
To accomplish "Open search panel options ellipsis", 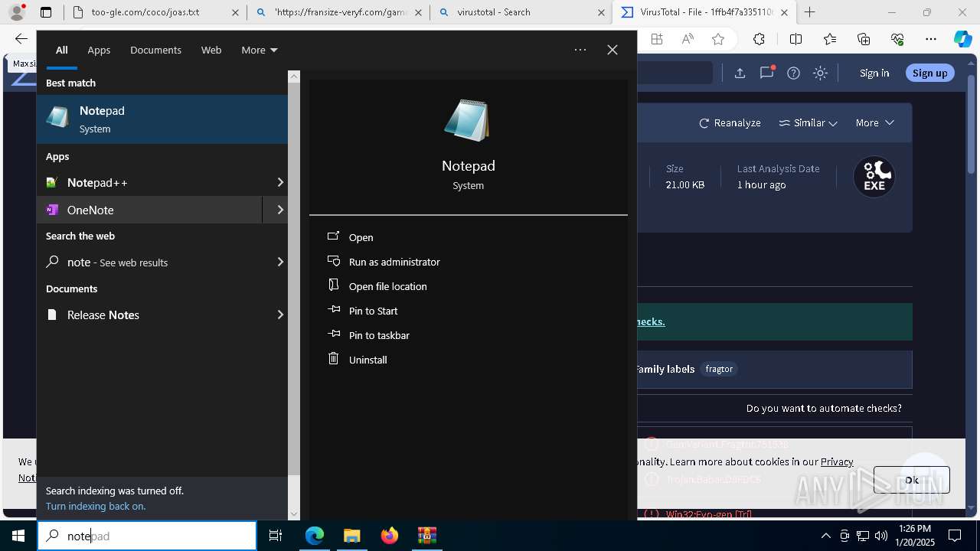I will [x=580, y=50].
